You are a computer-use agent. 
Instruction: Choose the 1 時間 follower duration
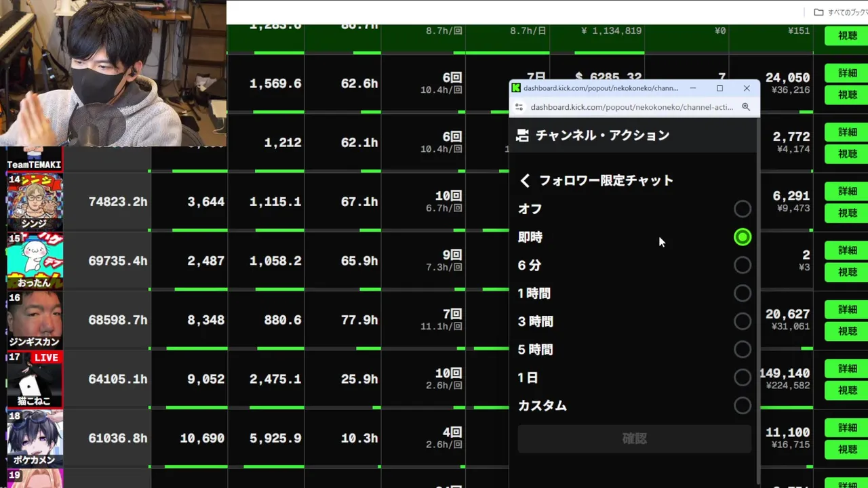click(x=743, y=293)
